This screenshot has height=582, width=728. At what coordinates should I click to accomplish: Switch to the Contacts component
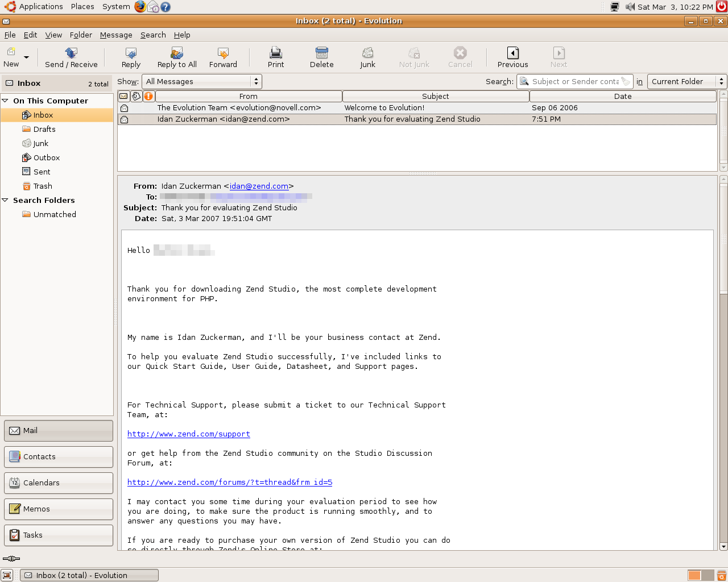59,456
